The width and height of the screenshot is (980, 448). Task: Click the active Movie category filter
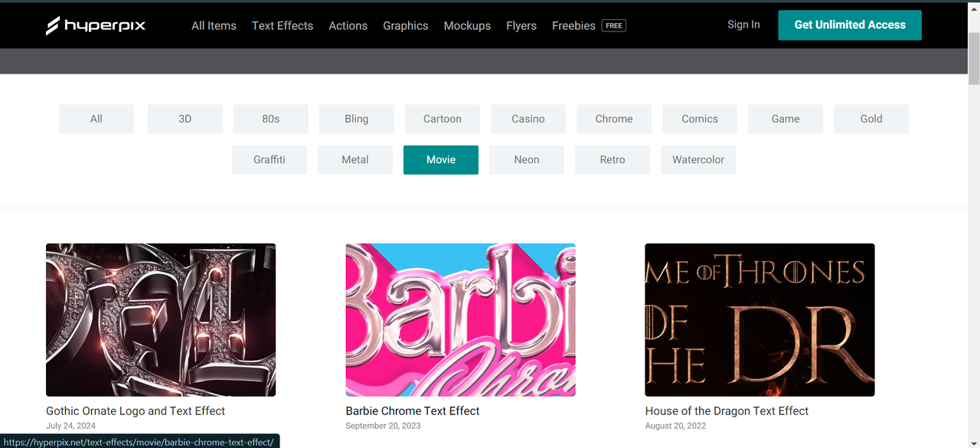click(x=441, y=160)
